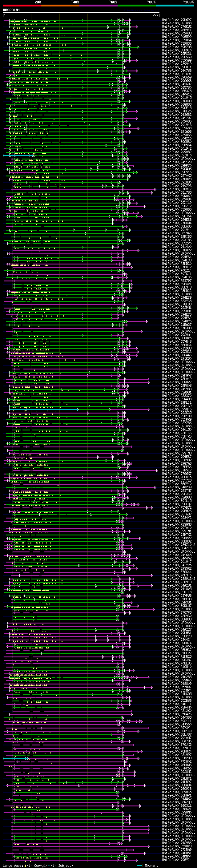Image resolution: width=197 pixels, height=868 pixels.
Task: Open hit UniRef100_Q76KW2
Action: coord(177,26)
